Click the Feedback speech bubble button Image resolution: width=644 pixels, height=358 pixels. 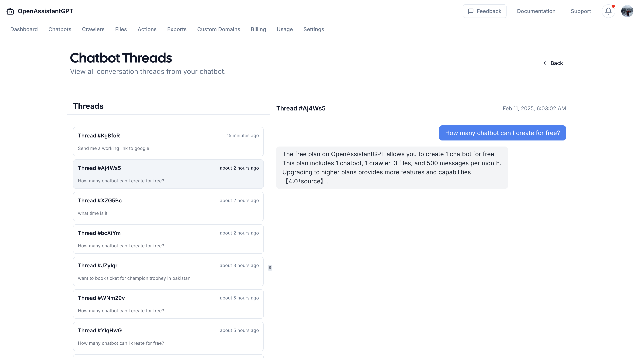tap(484, 11)
